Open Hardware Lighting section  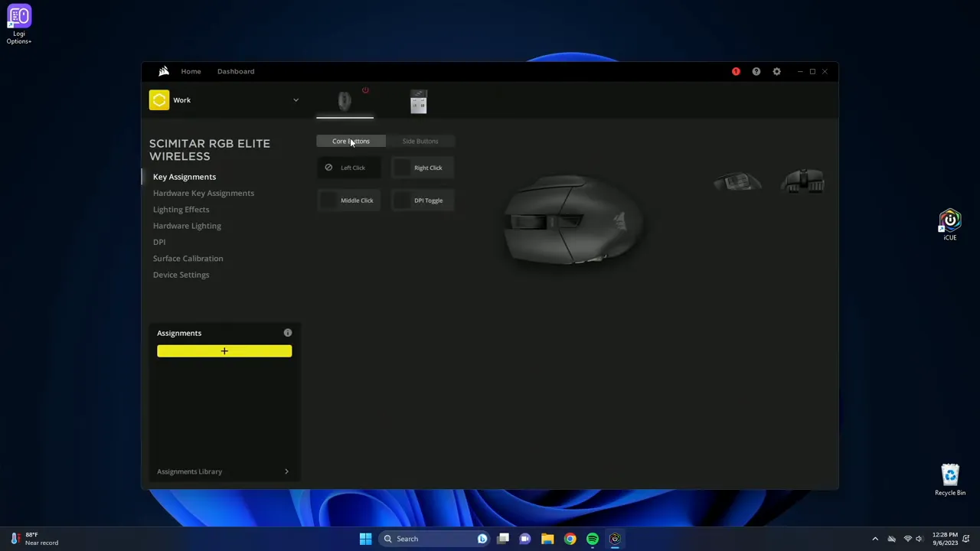point(187,226)
